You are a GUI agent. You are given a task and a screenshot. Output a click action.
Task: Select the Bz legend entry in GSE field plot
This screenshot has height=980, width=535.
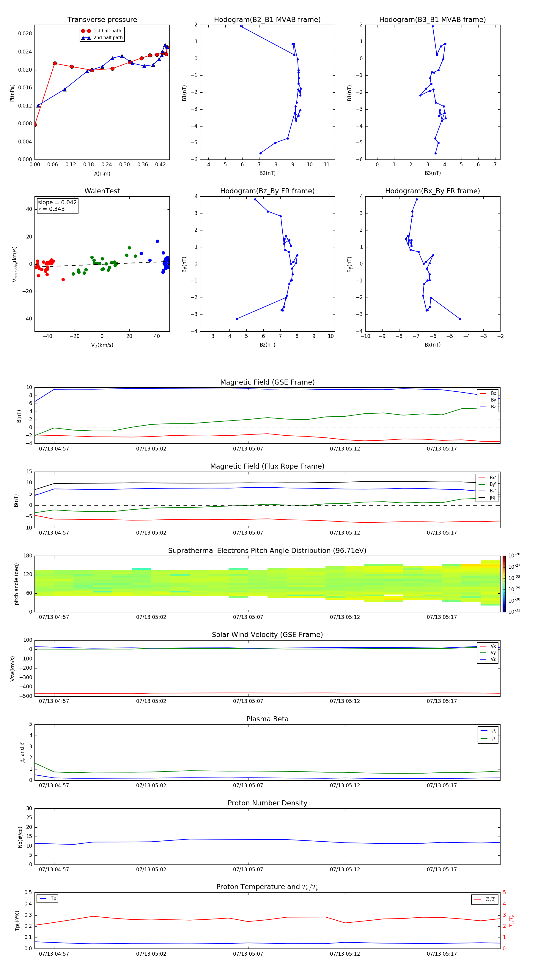488,407
